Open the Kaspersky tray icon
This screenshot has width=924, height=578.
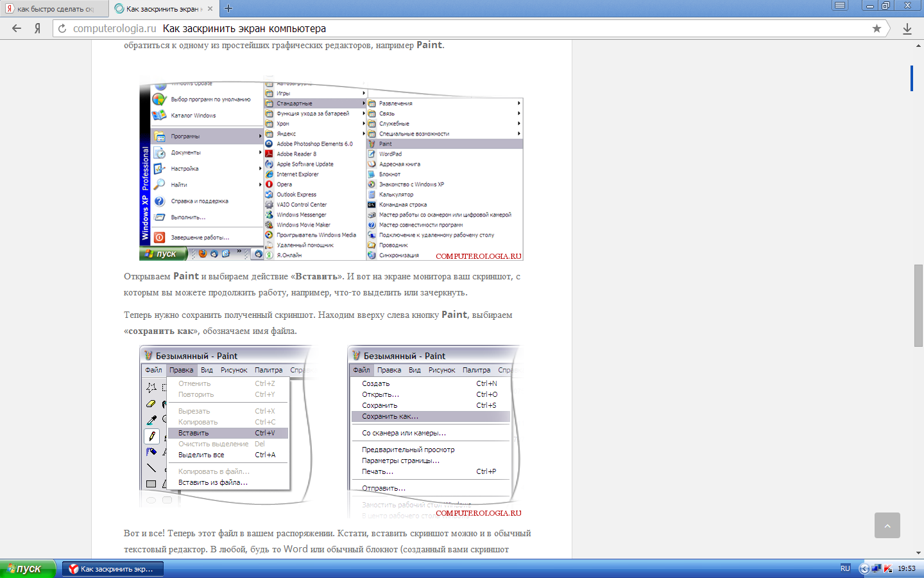coord(888,568)
